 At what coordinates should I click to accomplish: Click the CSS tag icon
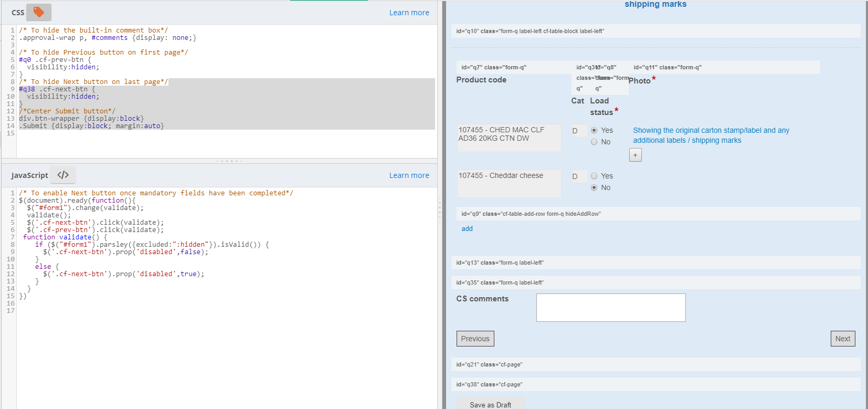tap(39, 12)
